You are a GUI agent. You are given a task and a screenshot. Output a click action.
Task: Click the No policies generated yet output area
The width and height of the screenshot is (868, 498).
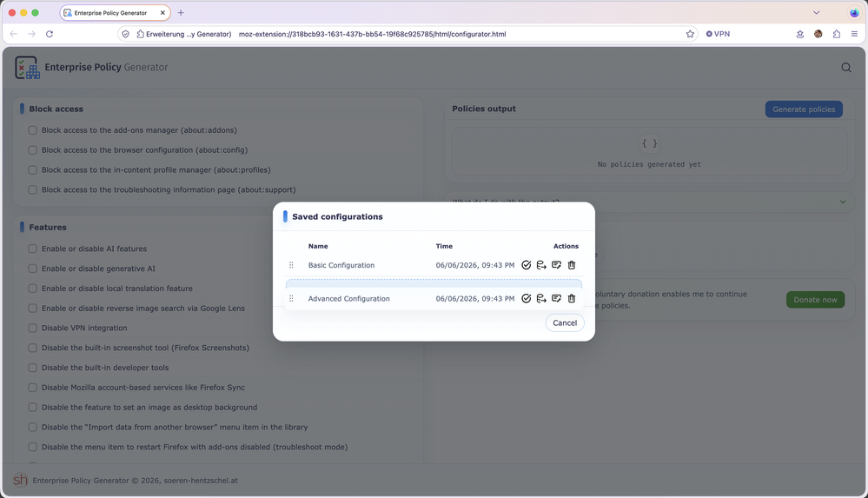pyautogui.click(x=649, y=152)
